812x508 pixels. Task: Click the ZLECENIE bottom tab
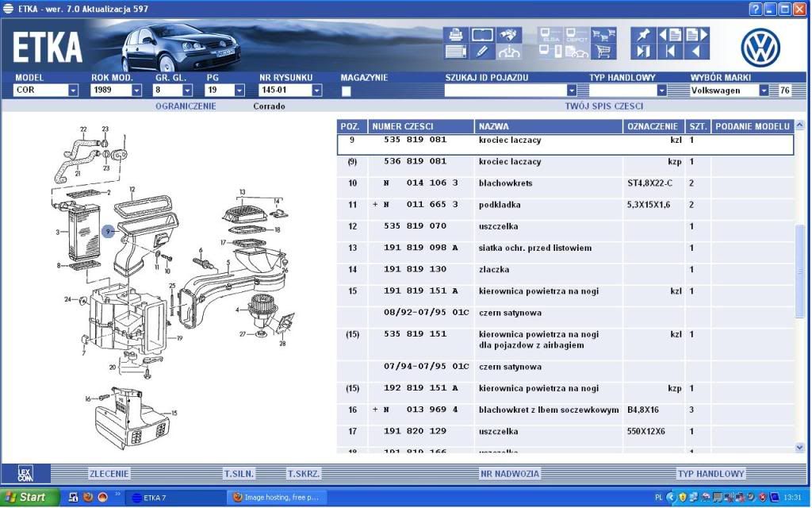point(109,473)
